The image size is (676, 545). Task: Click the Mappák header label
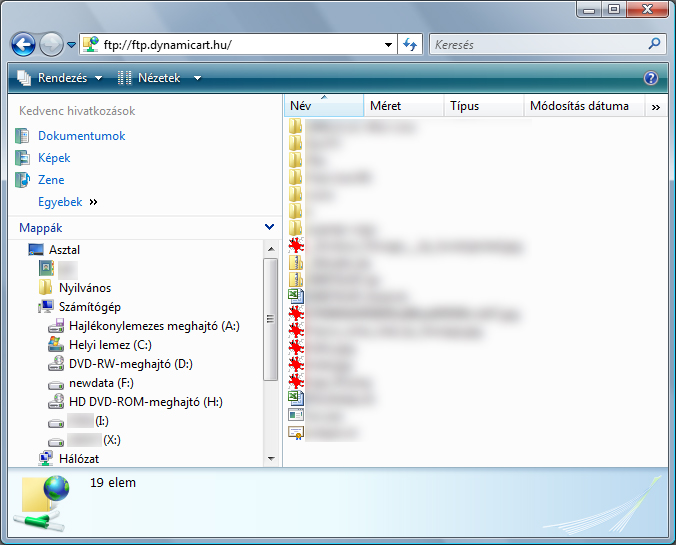(x=41, y=228)
